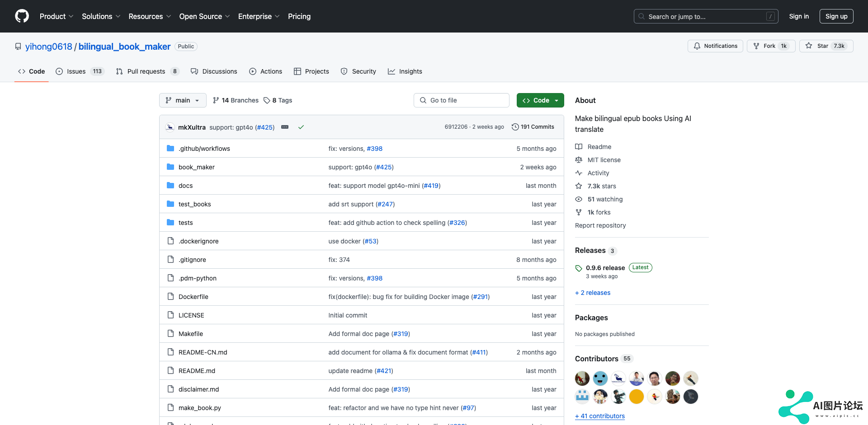Screen dimensions: 868x425
Task: Open the Discussions tab
Action: coord(214,71)
